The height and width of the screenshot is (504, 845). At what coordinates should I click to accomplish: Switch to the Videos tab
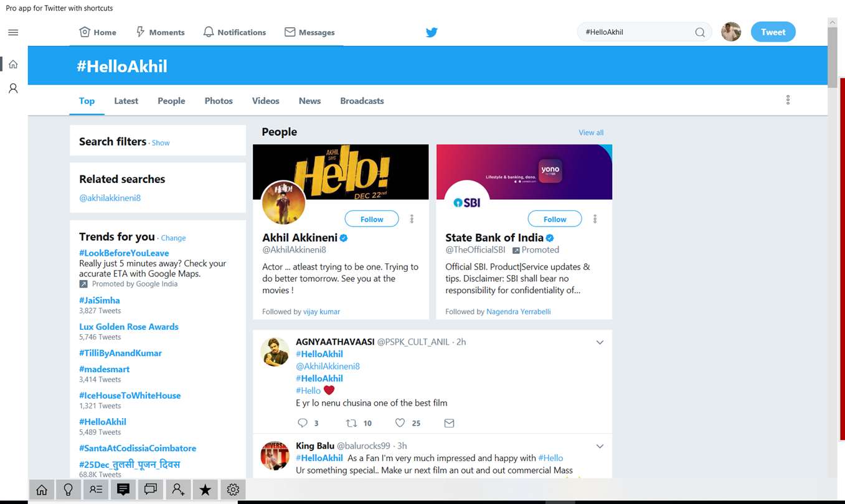point(266,101)
